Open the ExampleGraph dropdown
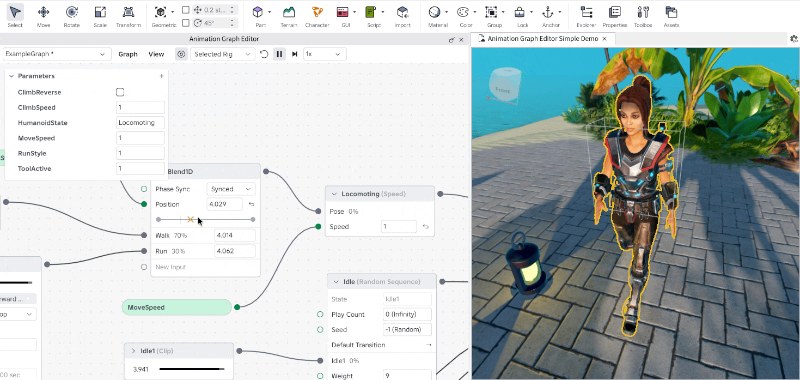The height and width of the screenshot is (380, 800). click(x=56, y=54)
